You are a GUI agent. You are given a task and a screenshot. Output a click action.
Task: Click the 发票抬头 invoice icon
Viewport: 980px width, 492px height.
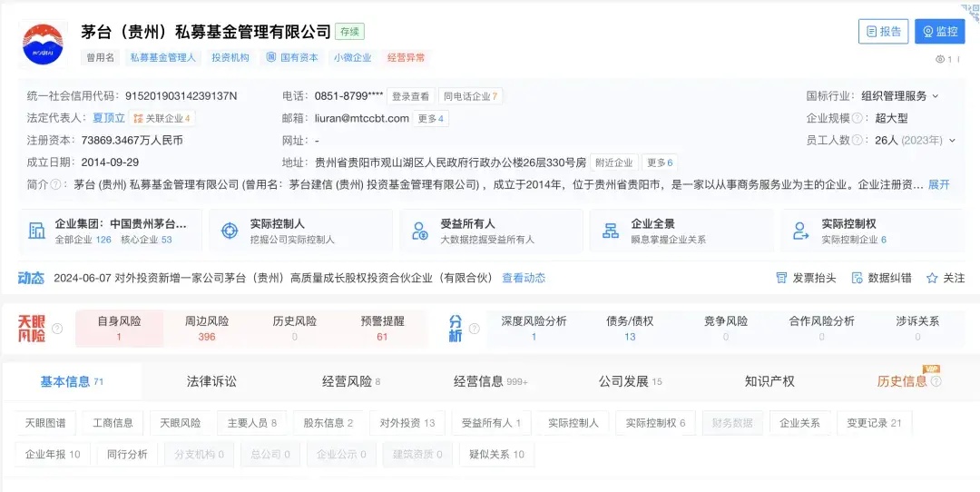click(x=781, y=278)
